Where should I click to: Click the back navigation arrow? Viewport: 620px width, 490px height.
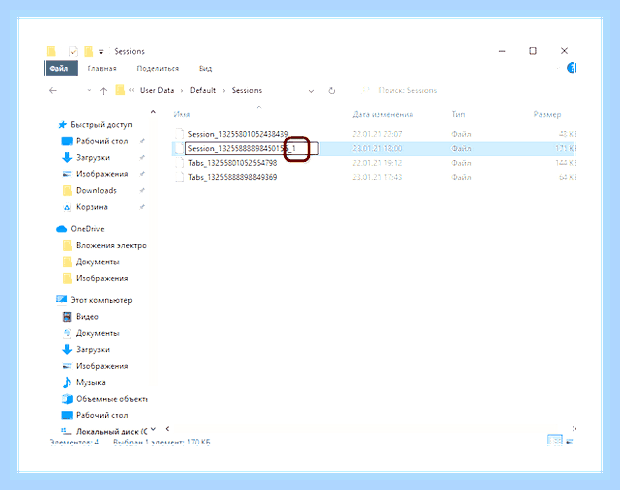[53, 91]
